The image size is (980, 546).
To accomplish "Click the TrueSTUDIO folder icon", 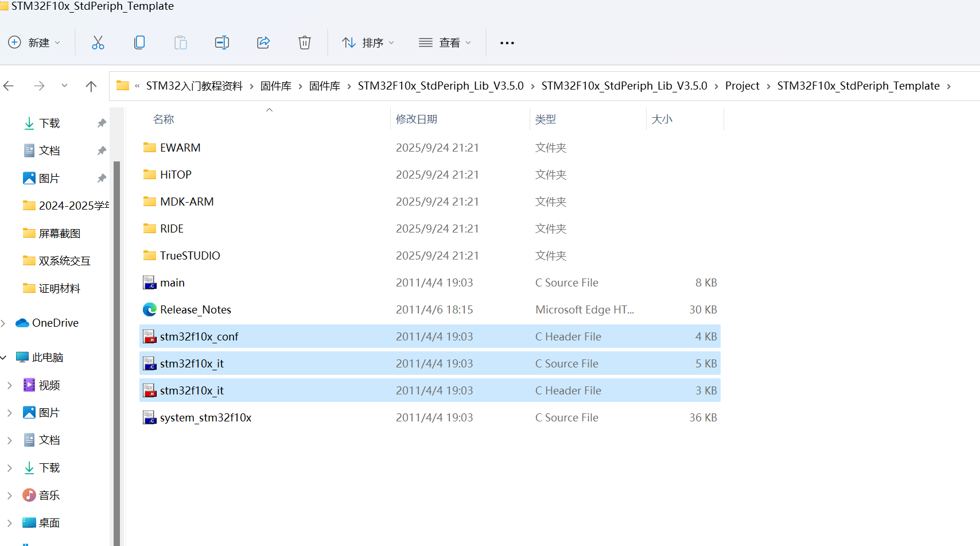I will click(150, 255).
